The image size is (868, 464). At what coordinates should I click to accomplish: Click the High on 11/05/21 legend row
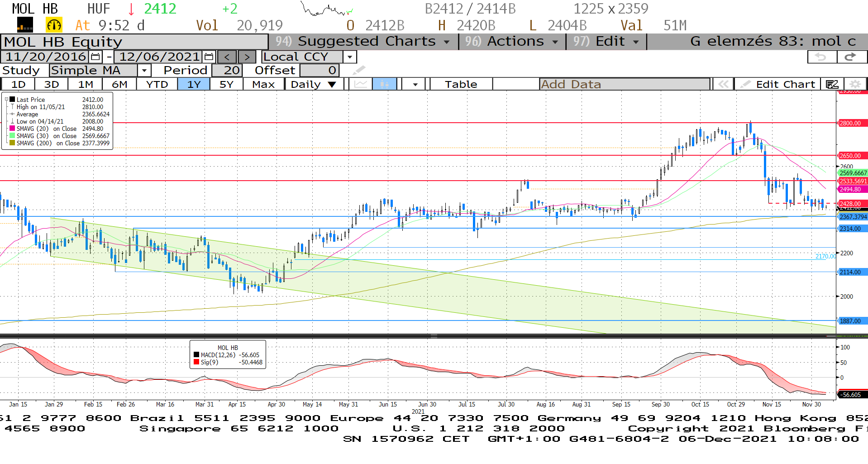click(60, 107)
